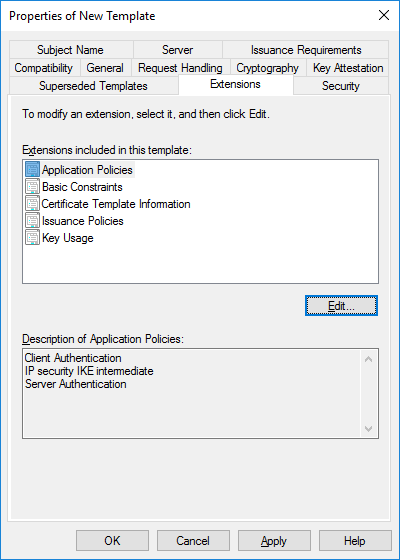Confirm changes with the OK button
Viewport: 400px width, 560px height.
tap(112, 540)
